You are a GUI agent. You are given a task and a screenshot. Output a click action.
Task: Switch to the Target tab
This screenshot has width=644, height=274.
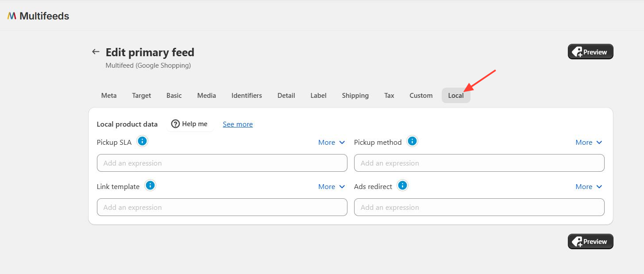pos(142,96)
